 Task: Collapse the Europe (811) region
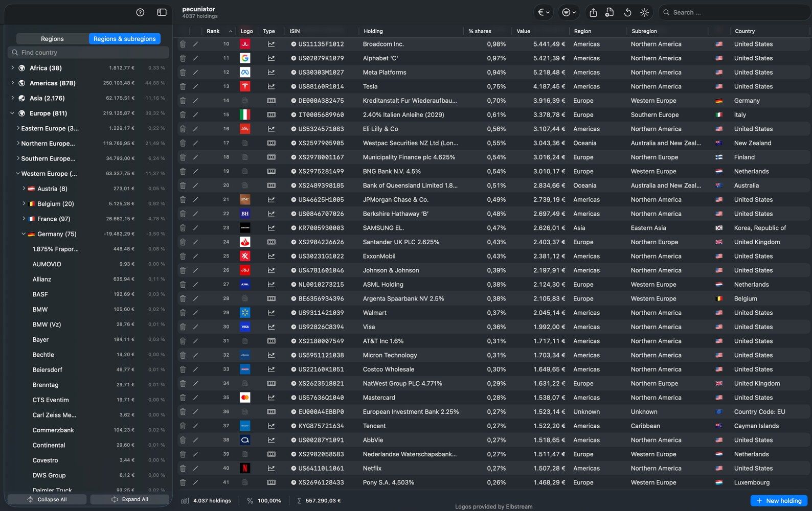[12, 113]
